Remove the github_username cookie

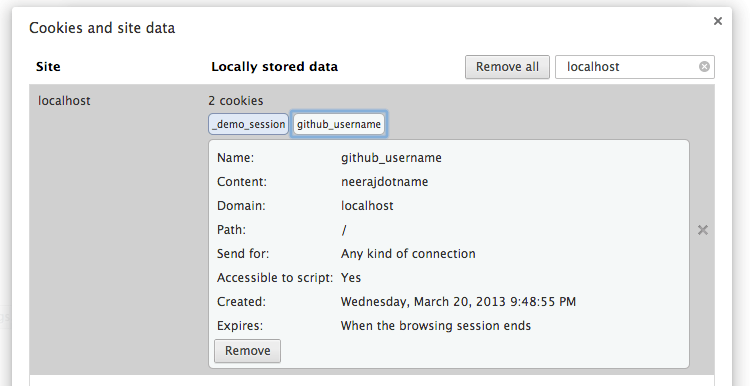click(247, 351)
